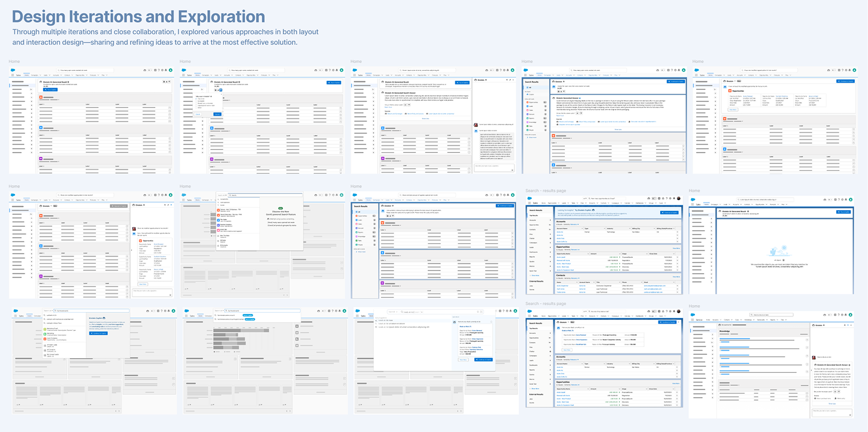Screen dimensions: 868x432
Task: Tick the second checkbox in the feedback popup
Action: (196, 102)
